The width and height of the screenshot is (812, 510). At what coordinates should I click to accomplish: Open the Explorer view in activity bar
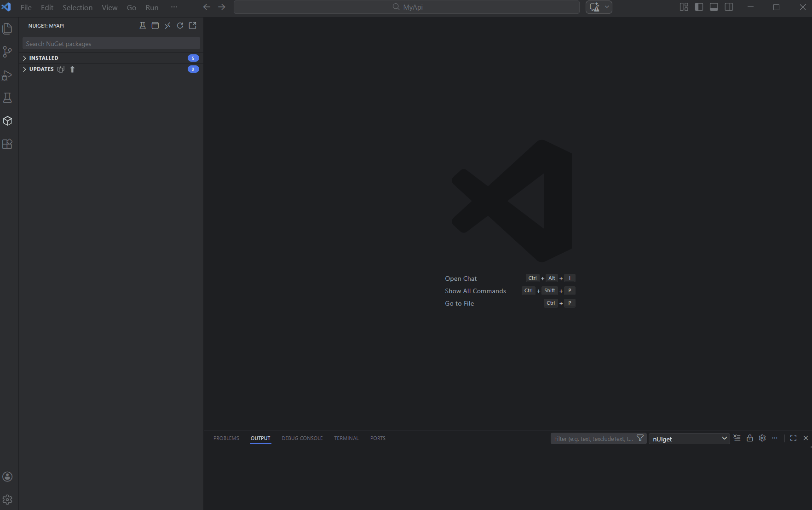click(7, 29)
